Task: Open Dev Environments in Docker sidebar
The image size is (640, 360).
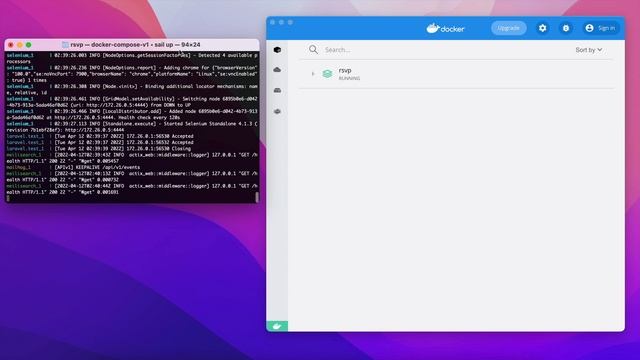Action: tap(277, 111)
